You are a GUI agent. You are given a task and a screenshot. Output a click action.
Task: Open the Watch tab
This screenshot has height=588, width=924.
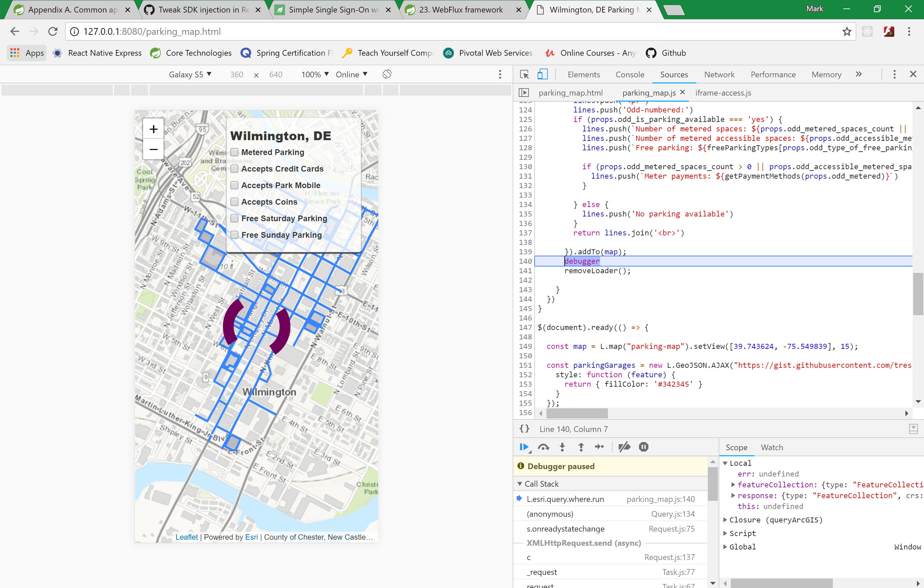tap(772, 447)
